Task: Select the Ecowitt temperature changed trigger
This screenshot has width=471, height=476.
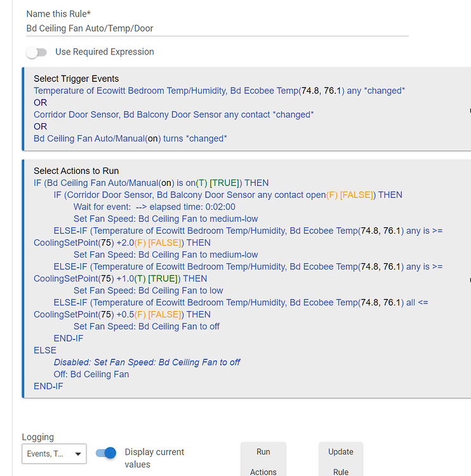Action: [x=219, y=91]
